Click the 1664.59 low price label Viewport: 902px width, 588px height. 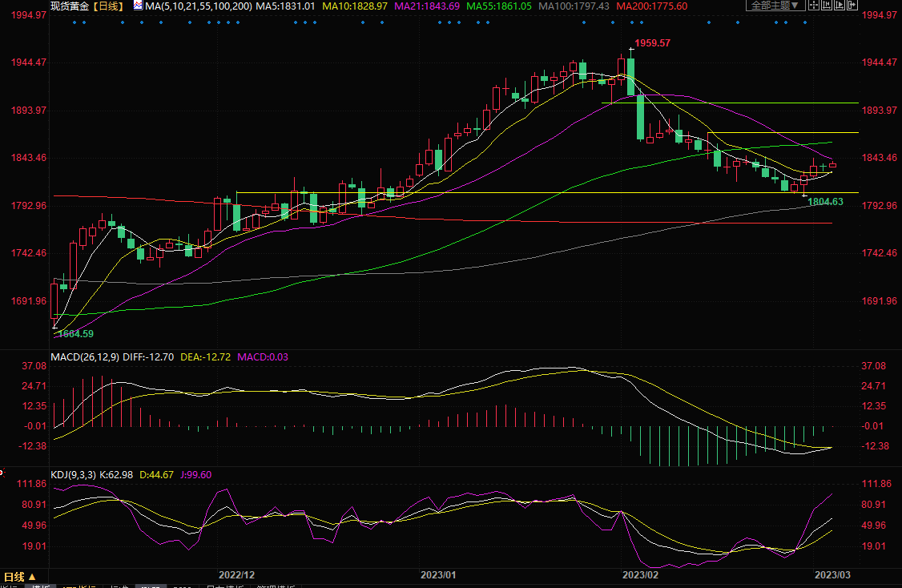74,333
